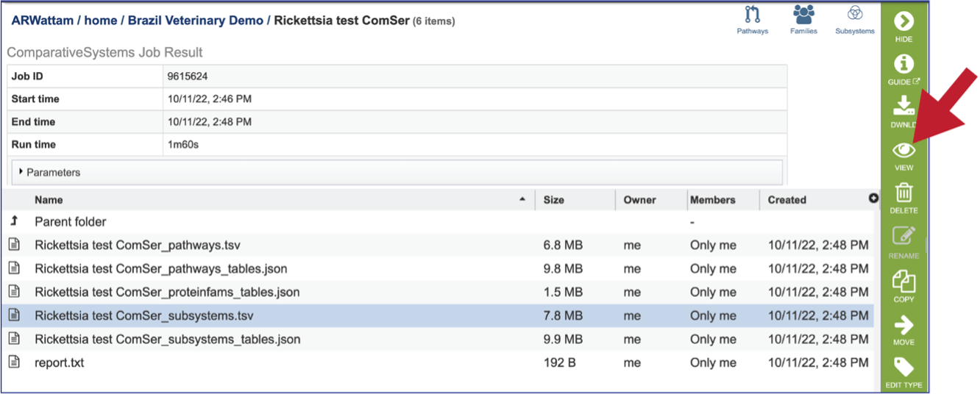The width and height of the screenshot is (980, 397).
Task: Navigate to the ARWattam workspace link
Action: (43, 21)
